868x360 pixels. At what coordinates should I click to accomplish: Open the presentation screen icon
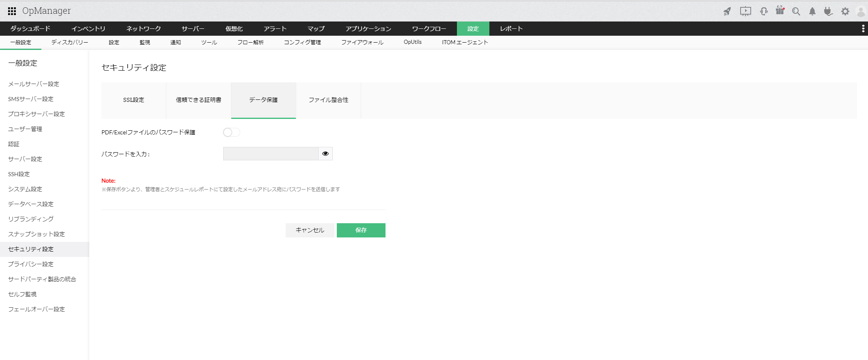click(x=745, y=11)
